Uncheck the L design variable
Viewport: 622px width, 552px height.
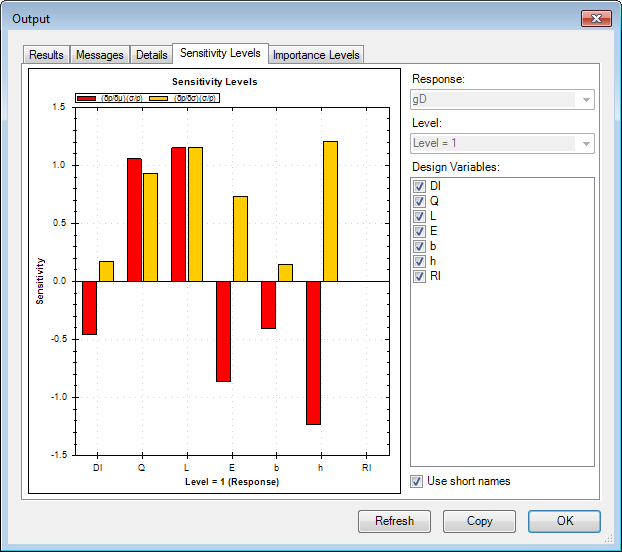(420, 217)
